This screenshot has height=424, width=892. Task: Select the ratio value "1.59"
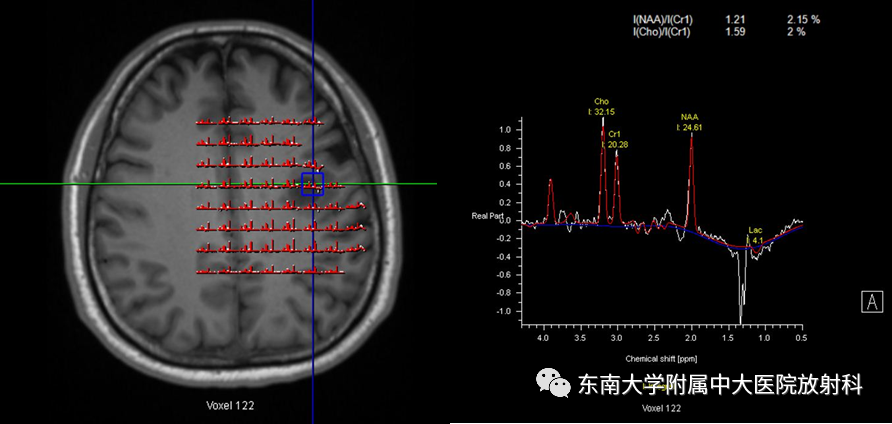735,32
